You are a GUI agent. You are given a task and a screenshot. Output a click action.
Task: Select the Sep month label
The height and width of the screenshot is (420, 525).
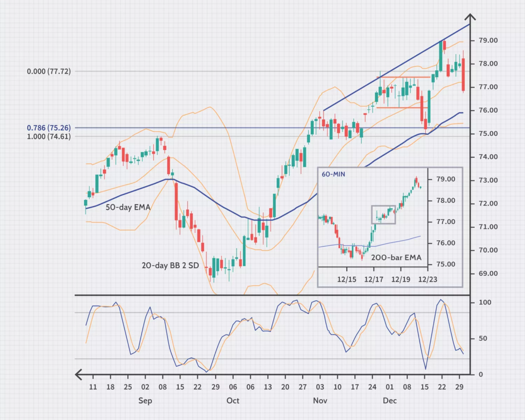(x=145, y=401)
